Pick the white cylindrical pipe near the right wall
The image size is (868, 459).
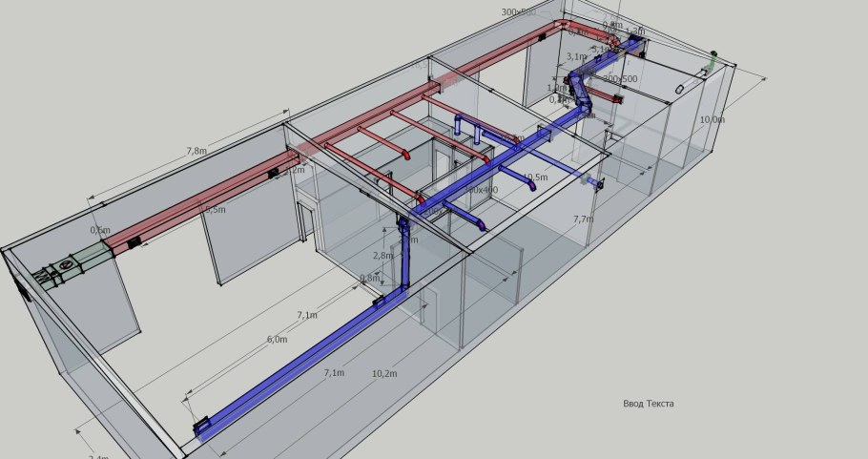[x=680, y=89]
